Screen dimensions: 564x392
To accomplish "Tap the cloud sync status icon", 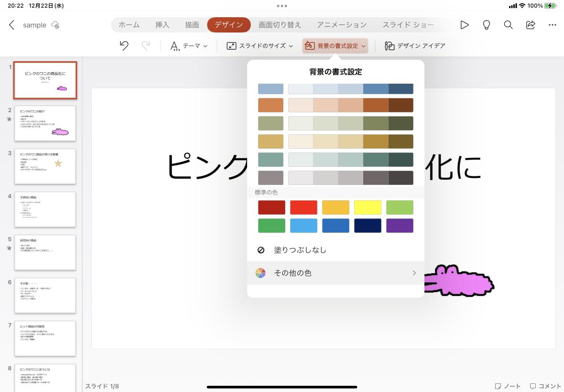I will click(x=55, y=25).
